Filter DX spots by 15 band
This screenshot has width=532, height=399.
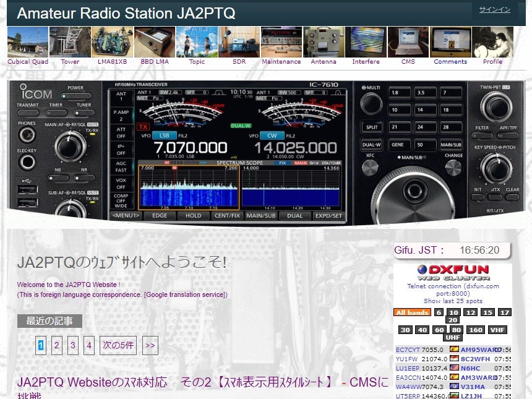[x=487, y=312]
